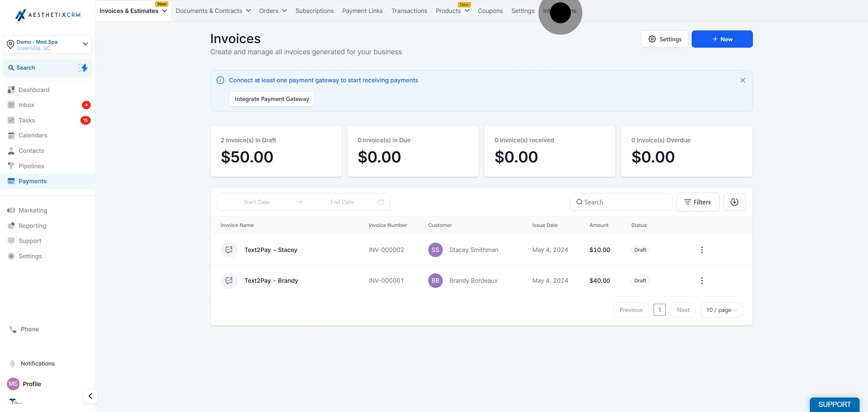The width and height of the screenshot is (868, 412).
Task: Open the Calendars section
Action: tap(33, 135)
